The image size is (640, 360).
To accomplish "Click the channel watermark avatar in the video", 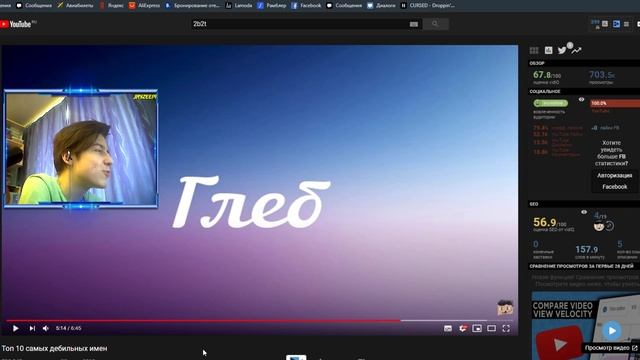I will (505, 307).
